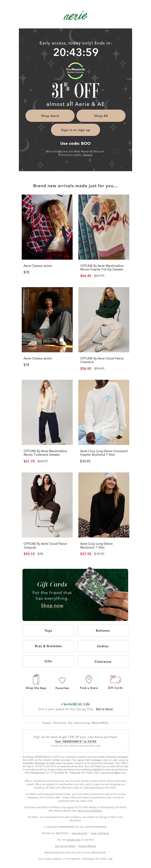The image size is (151, 868).
Task: Open the Gift Cards icon
Action: [115, 679]
